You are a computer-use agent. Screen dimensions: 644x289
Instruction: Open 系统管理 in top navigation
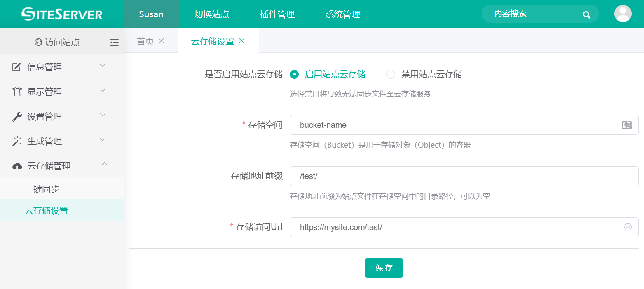342,14
